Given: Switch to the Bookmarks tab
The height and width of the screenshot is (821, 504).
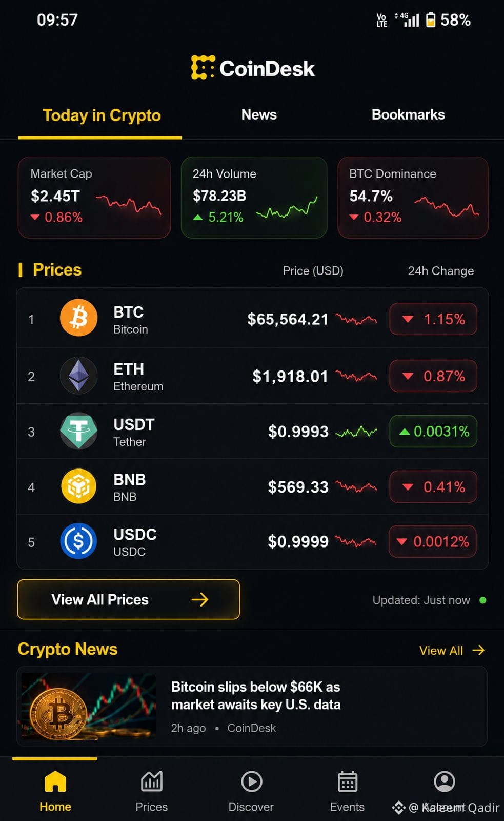Looking at the screenshot, I should [x=408, y=114].
